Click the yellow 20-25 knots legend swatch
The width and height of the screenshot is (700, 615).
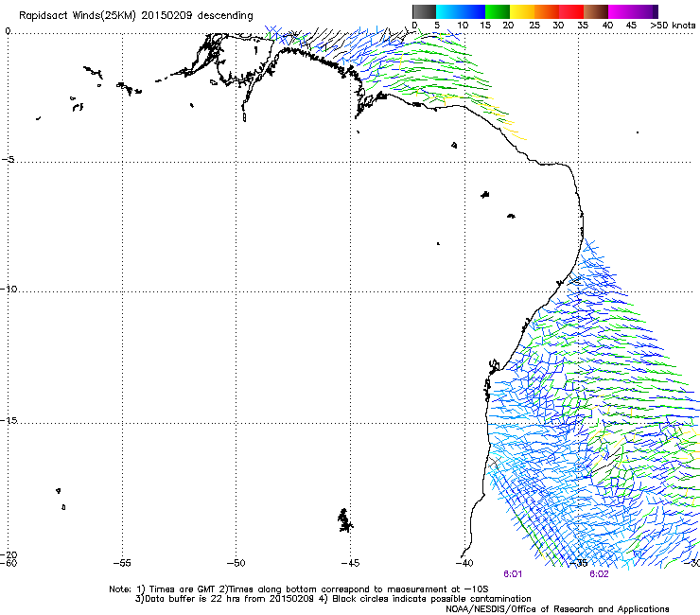pos(522,11)
